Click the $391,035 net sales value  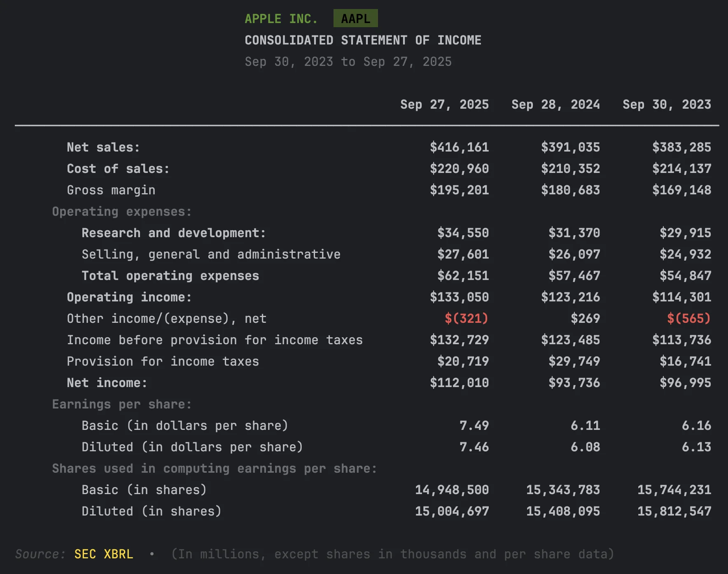[x=570, y=147]
